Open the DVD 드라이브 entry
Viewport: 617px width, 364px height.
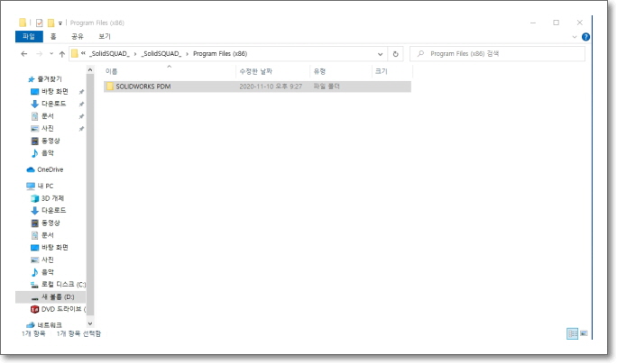63,309
